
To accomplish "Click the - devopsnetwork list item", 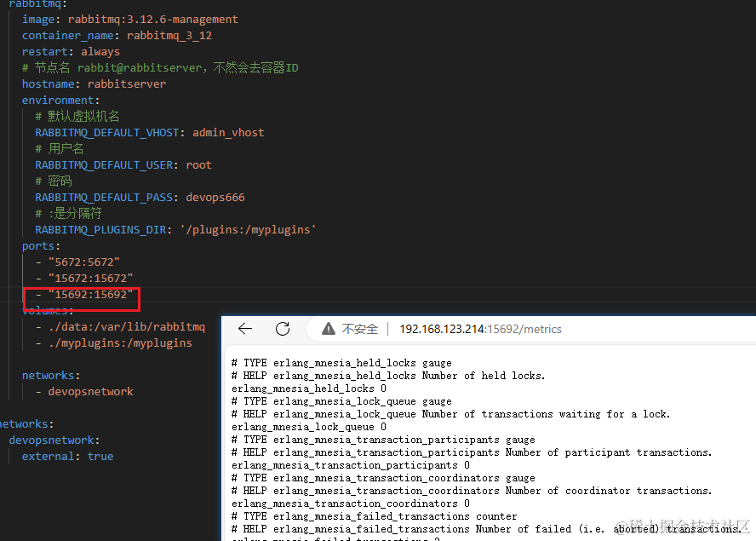I will pos(84,391).
